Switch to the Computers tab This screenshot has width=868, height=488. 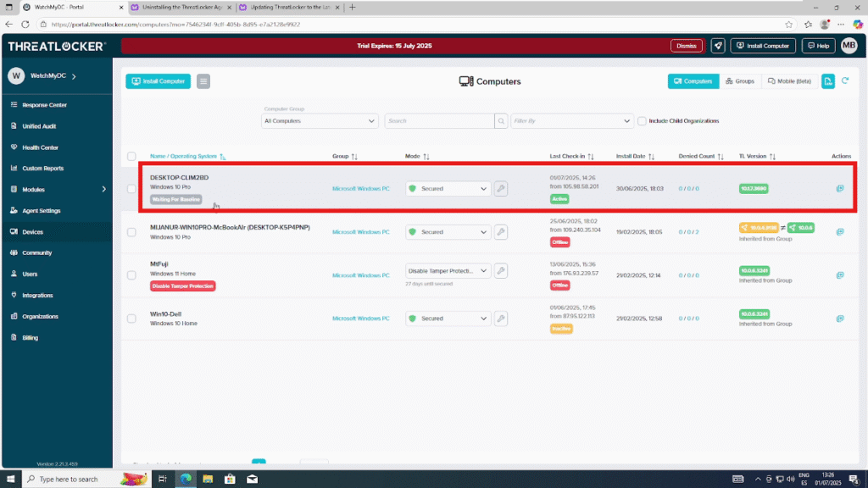[693, 81]
